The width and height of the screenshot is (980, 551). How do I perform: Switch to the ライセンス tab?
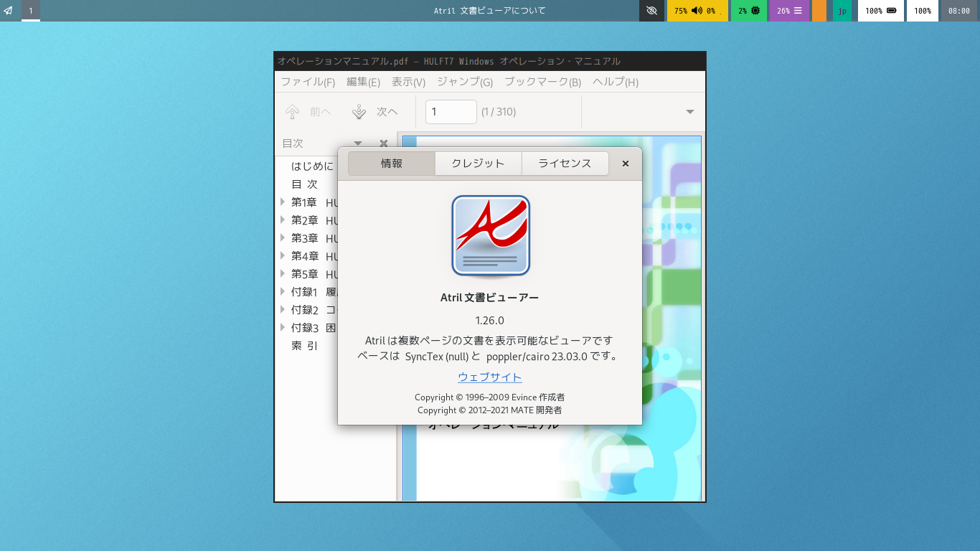[565, 164]
